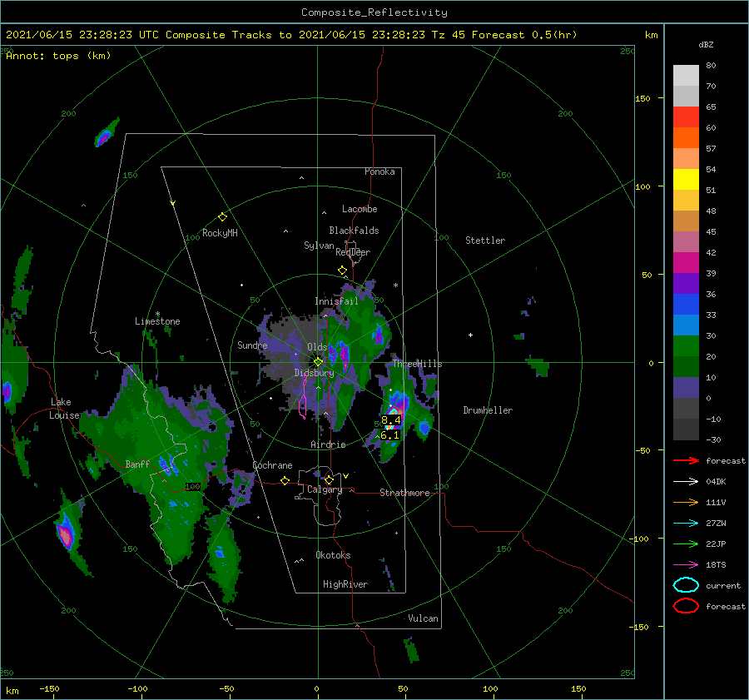Click the 'Annot: tops (km)' label
The width and height of the screenshot is (749, 700).
pyautogui.click(x=58, y=56)
